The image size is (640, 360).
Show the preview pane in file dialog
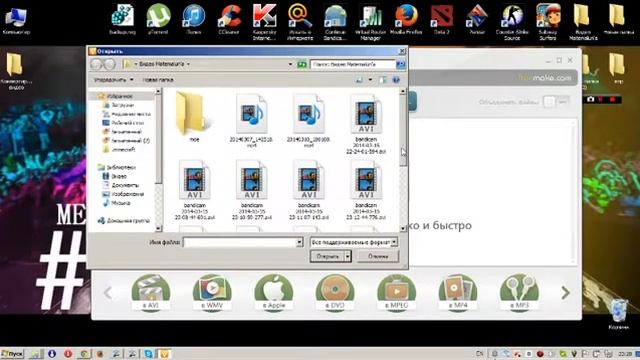[x=382, y=80]
